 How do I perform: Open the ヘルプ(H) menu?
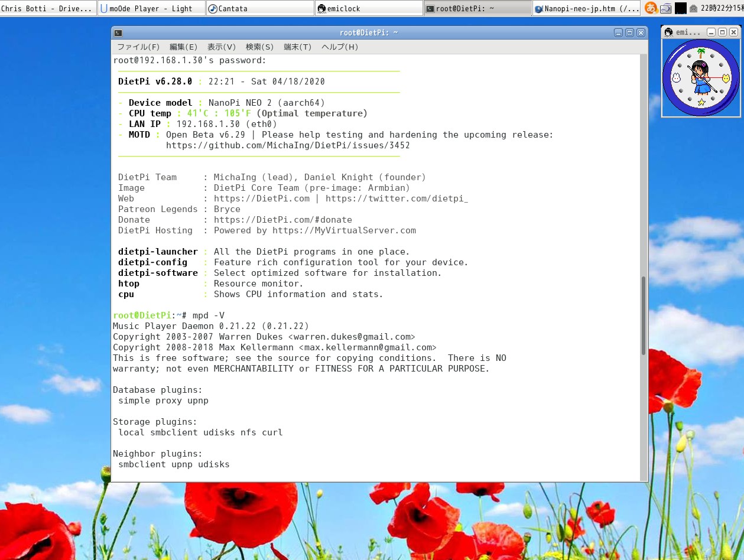[339, 47]
